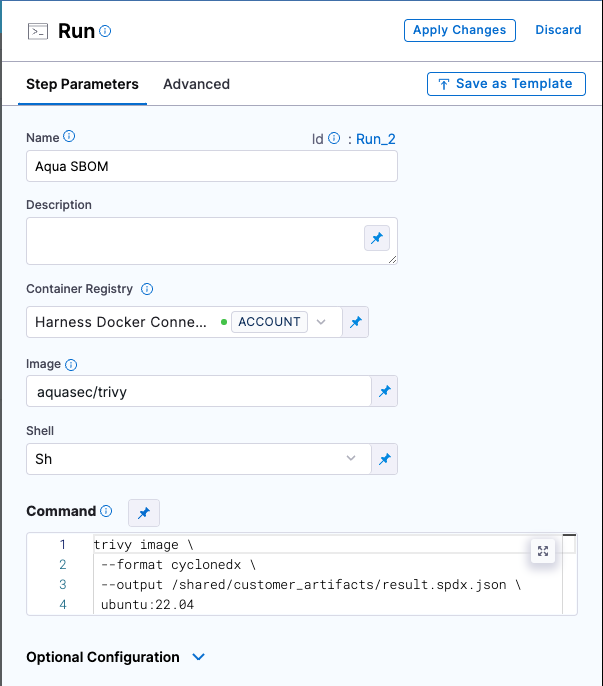Expand the command editor to fullscreen
The width and height of the screenshot is (603, 686).
(543, 551)
